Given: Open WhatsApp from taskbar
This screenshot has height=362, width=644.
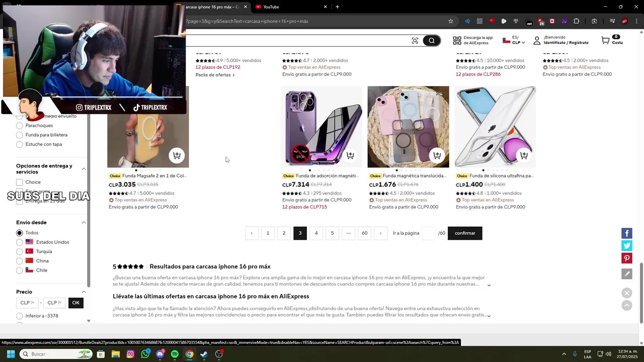Looking at the screenshot, I should click(145, 354).
